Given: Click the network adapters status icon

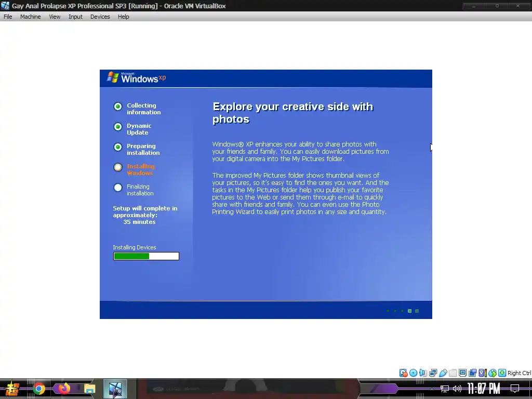Looking at the screenshot, I should pos(433,373).
